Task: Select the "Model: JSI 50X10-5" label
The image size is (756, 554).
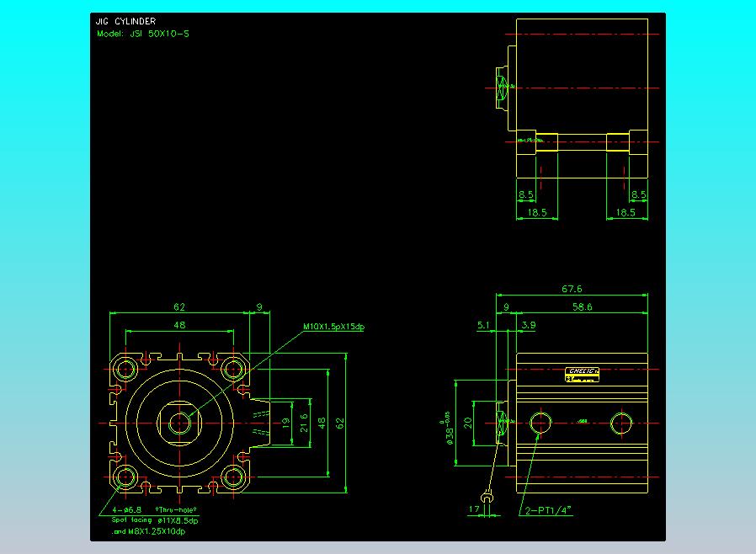Action: point(141,34)
